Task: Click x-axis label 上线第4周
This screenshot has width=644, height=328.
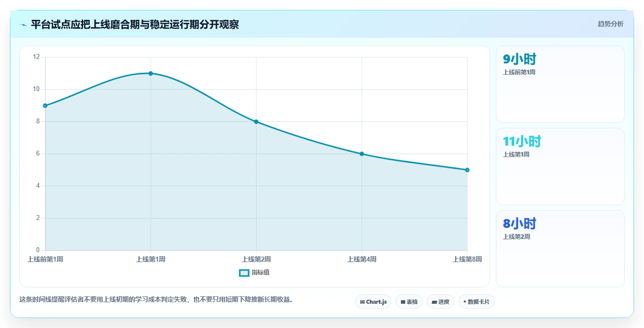Action: 362,259
